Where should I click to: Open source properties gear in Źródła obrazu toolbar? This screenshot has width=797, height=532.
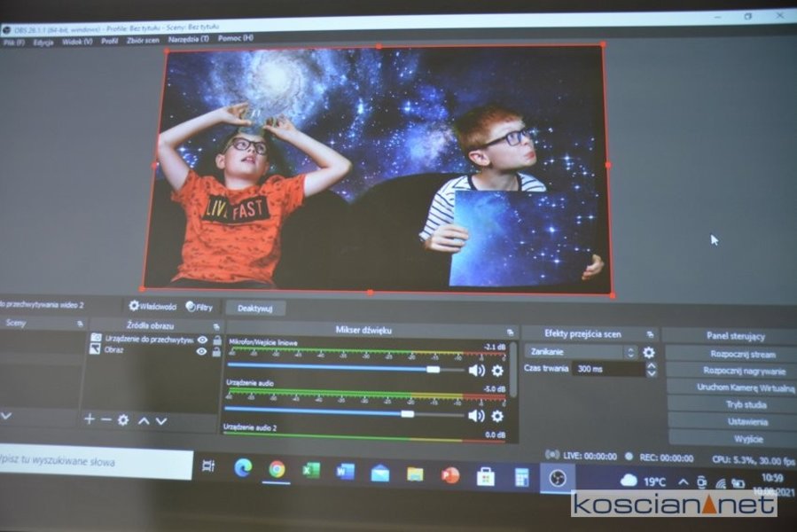click(123, 420)
